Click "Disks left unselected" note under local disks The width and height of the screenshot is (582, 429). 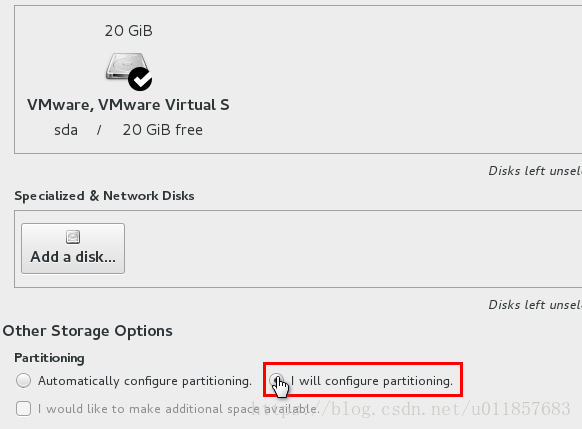pos(535,171)
